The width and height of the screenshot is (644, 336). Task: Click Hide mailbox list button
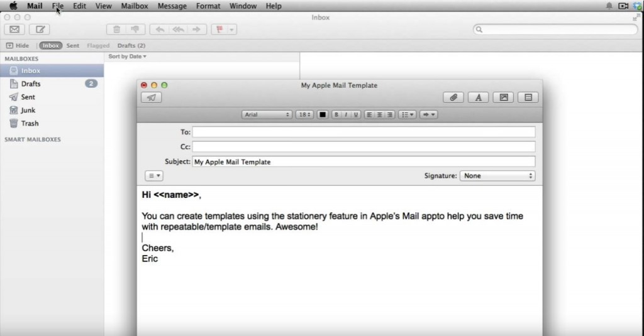18,46
